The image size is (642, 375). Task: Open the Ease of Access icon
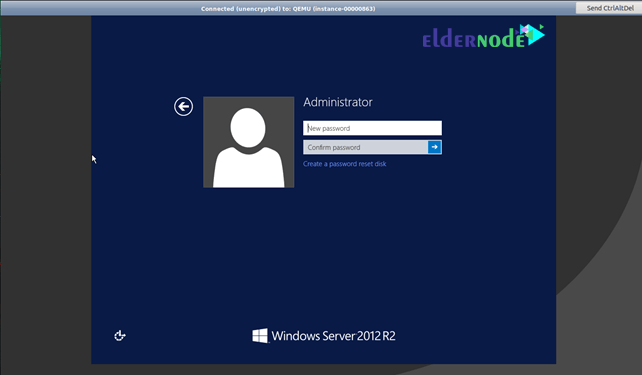click(120, 336)
